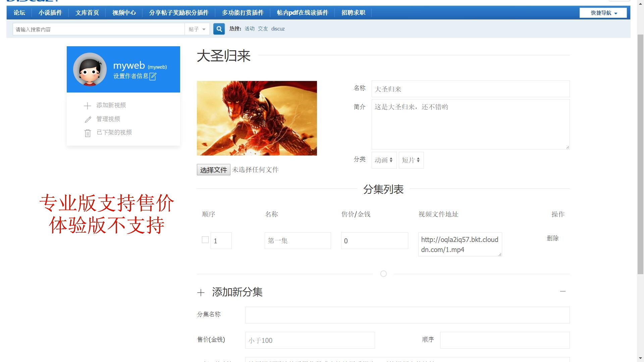Viewport: 644px width, 362px height.
Task: Click the plus icon next to 添加新分集
Action: coord(201,293)
